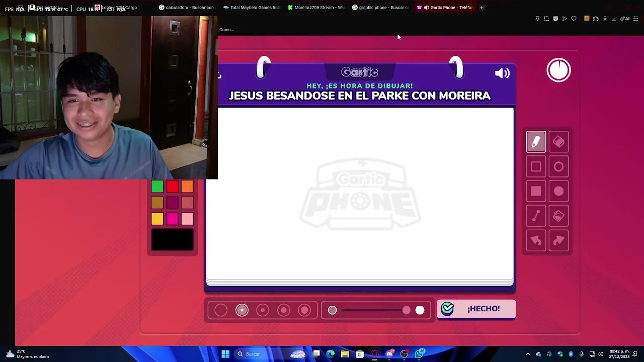Select the empty rectangle shape tool
Screen dimensions: 644x362
(536, 166)
